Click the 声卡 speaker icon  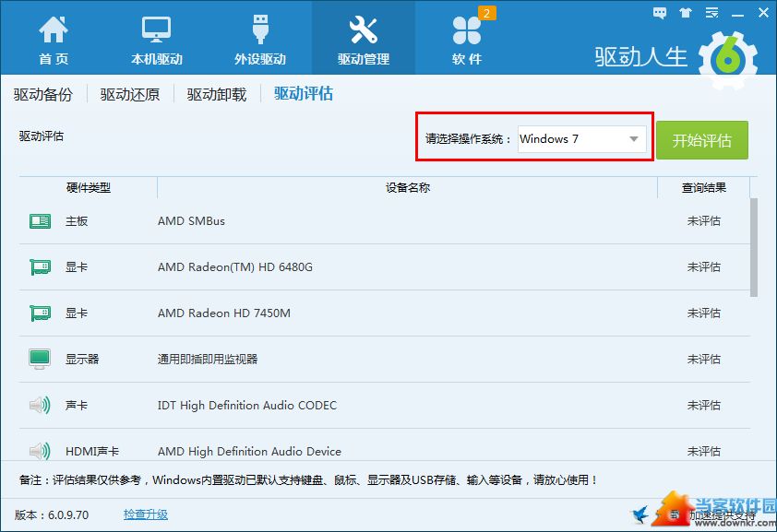tap(40, 406)
